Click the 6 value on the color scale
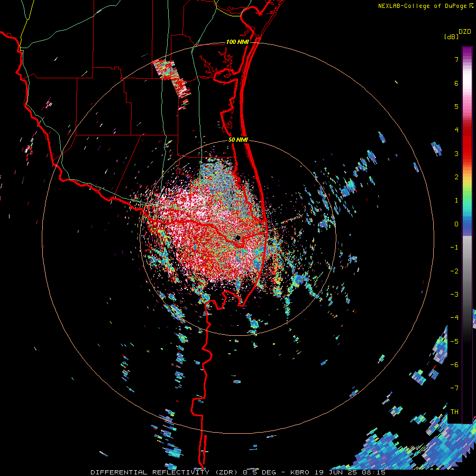Screen dimensions: 476x476 [x=456, y=83]
